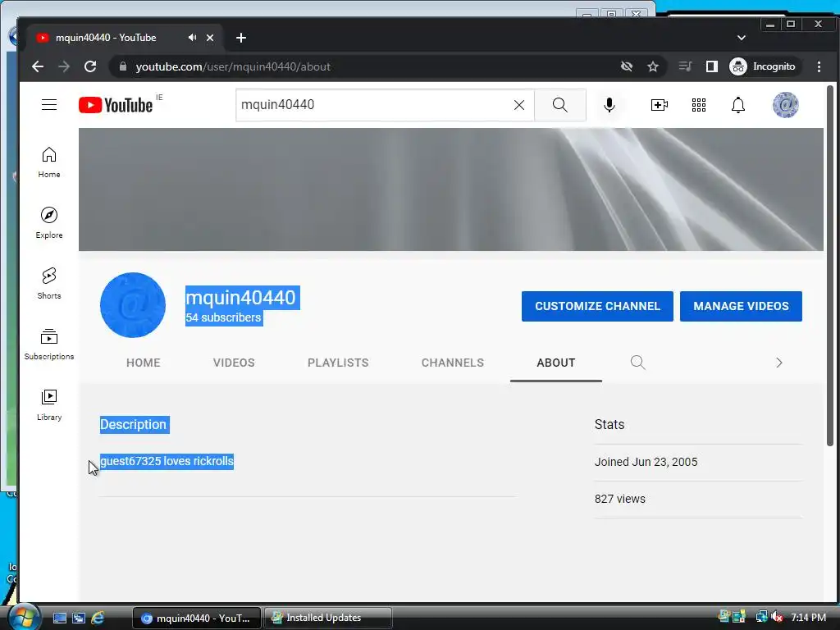The width and height of the screenshot is (840, 630).
Task: Click the third-party cookies blocked eye icon
Action: pyautogui.click(x=626, y=66)
